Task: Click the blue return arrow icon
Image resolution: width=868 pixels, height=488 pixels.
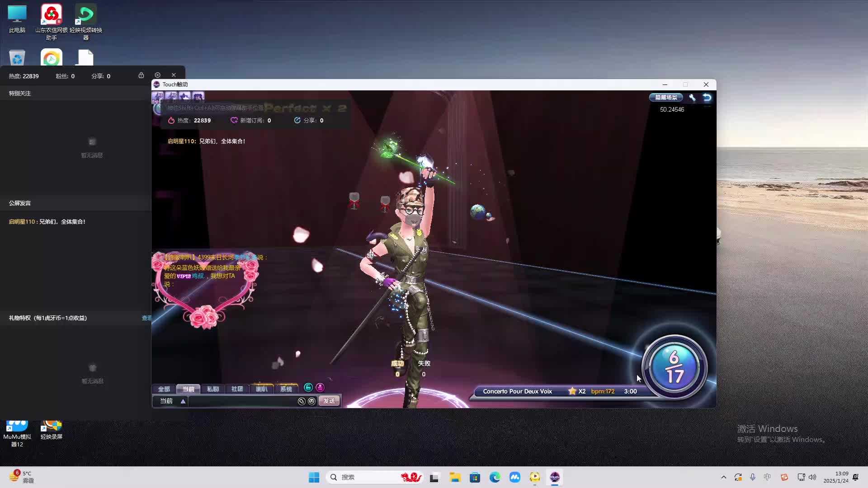Action: (707, 97)
